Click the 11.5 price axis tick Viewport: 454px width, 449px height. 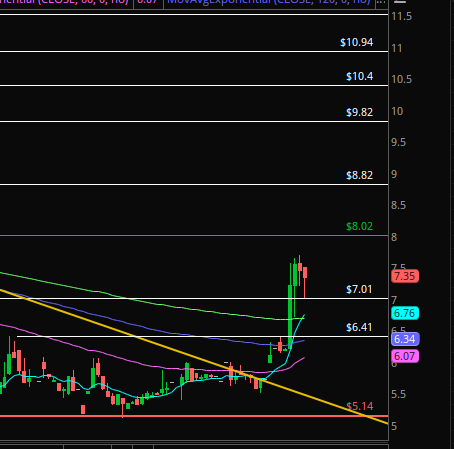(402, 16)
